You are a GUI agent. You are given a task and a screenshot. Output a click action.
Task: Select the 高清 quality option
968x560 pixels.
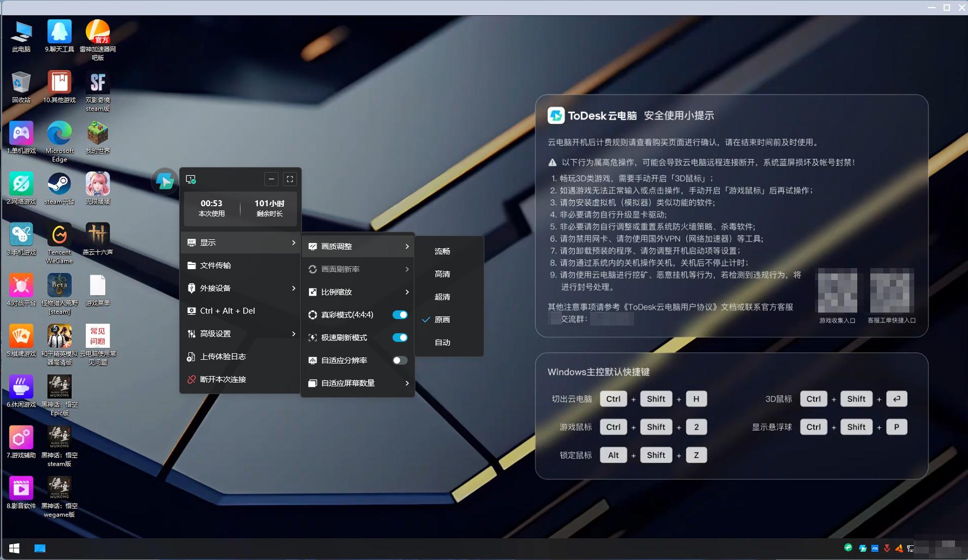tap(449, 274)
